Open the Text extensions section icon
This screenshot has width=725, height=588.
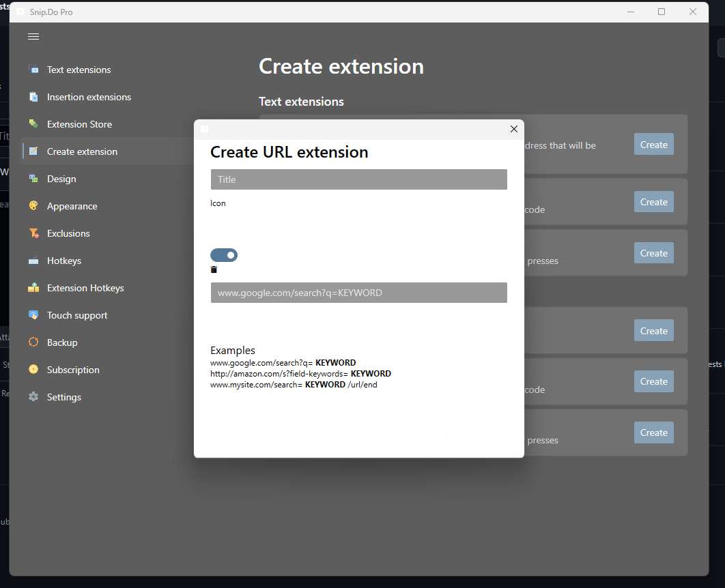[33, 69]
